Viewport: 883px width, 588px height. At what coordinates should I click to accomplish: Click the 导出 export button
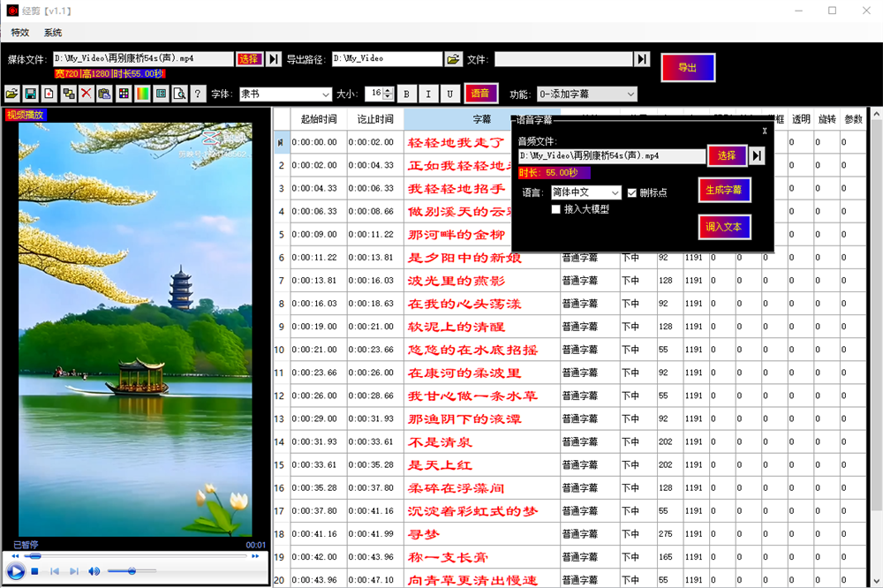point(687,67)
